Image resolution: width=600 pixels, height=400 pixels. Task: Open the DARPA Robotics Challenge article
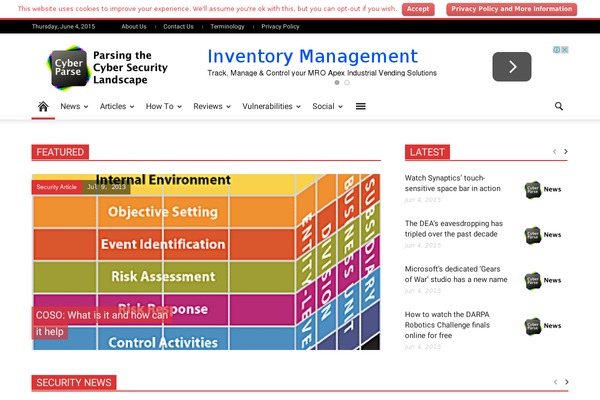click(447, 325)
